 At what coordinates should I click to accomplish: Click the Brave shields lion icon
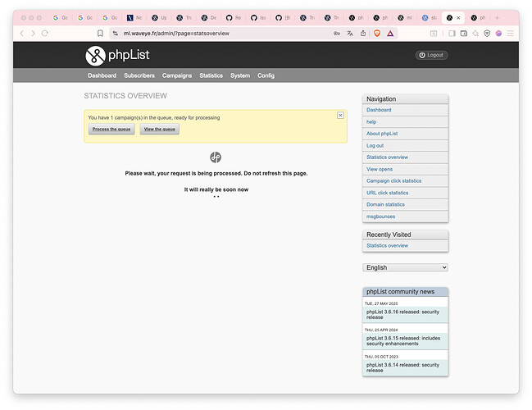[377, 33]
